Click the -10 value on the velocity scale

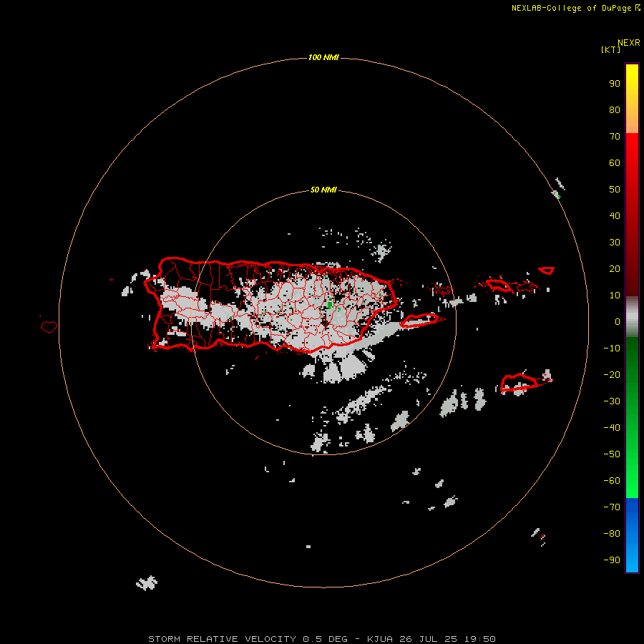(x=612, y=348)
